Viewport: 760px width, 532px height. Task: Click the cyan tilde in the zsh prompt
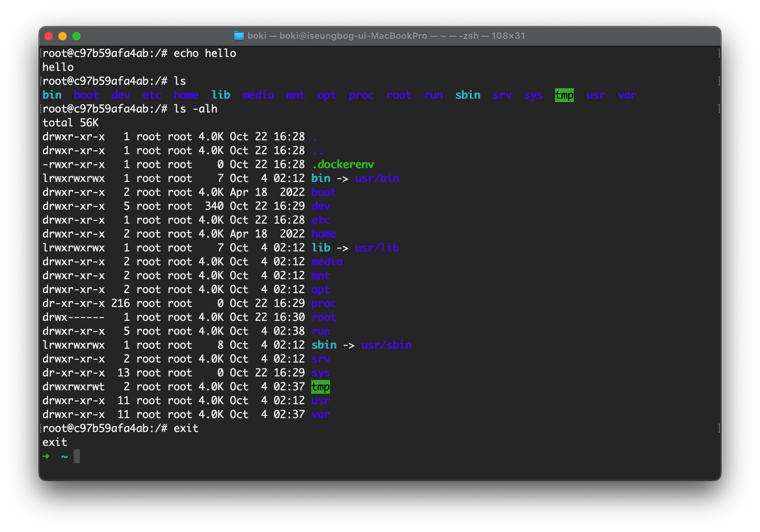click(65, 456)
